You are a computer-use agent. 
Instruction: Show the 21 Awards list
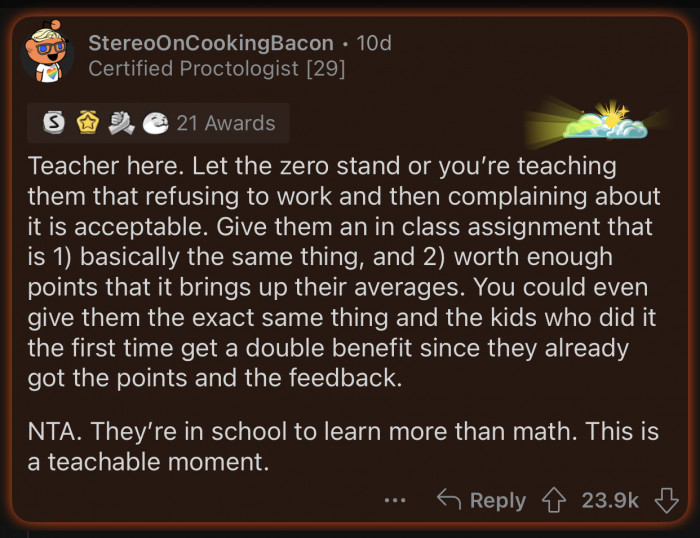pyautogui.click(x=225, y=123)
